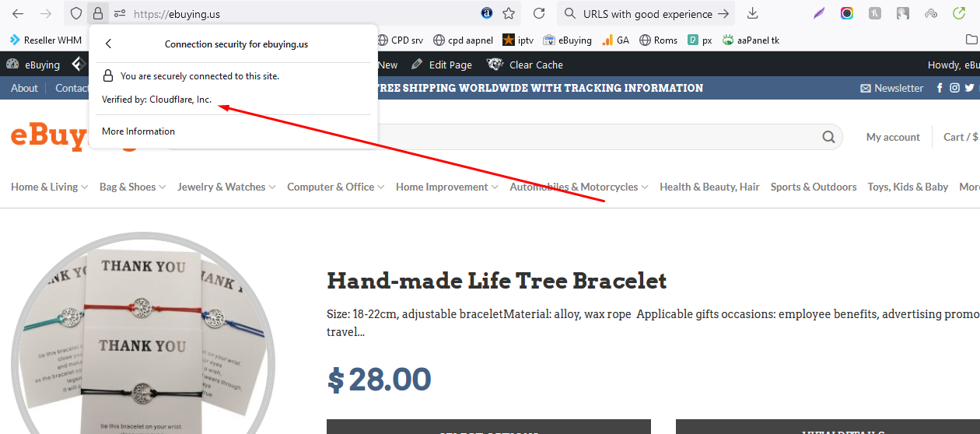Click More Information in the security panel
Image resolution: width=980 pixels, height=434 pixels.
(138, 131)
